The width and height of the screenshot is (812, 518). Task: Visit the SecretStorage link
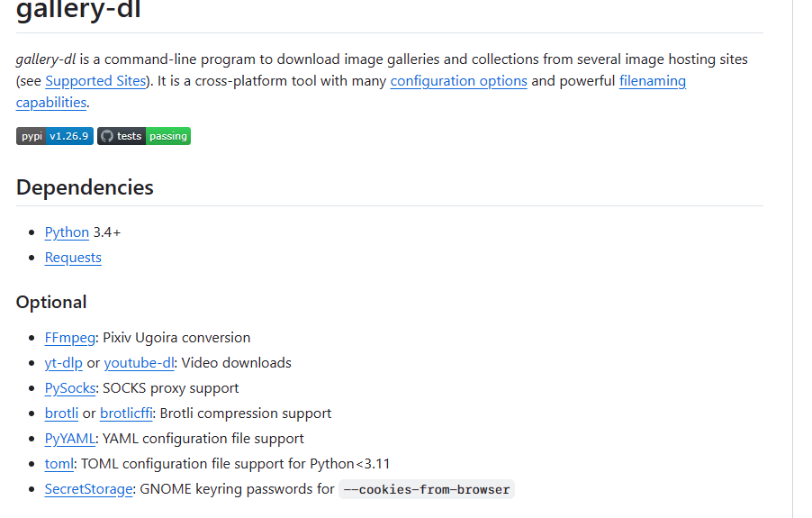tap(89, 489)
